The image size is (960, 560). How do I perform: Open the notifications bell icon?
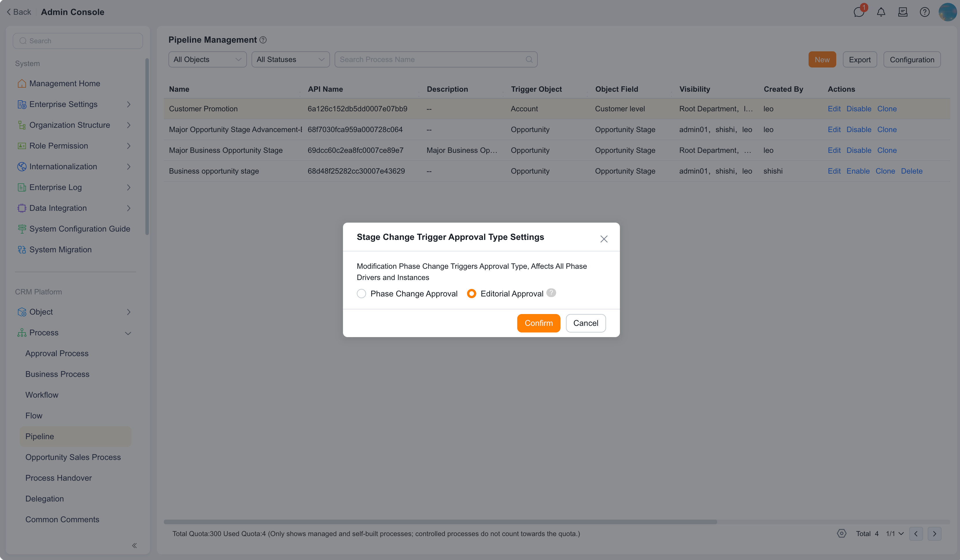click(881, 12)
